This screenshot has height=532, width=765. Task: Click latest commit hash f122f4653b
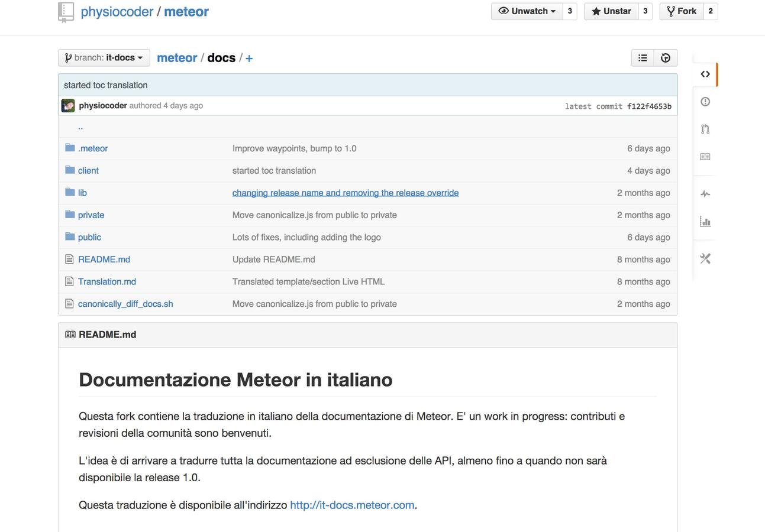(649, 106)
